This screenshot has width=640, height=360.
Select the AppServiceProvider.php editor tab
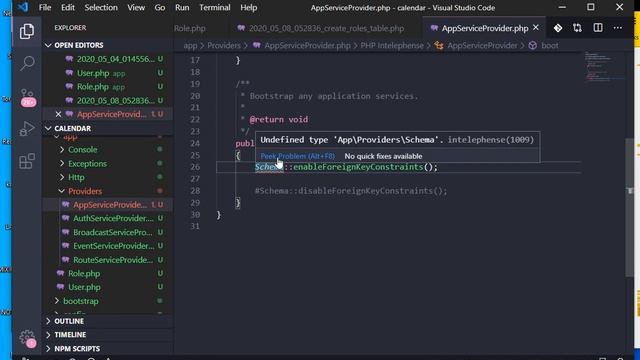(x=484, y=28)
